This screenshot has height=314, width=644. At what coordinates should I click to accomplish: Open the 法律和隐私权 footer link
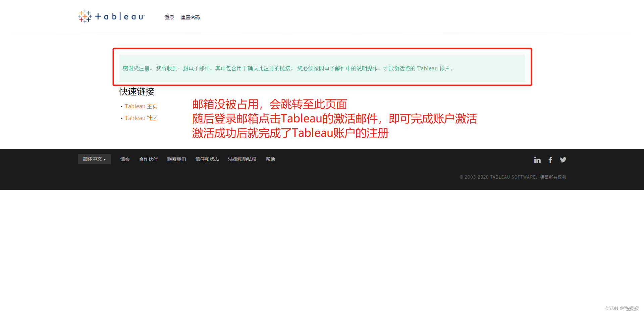(x=242, y=159)
